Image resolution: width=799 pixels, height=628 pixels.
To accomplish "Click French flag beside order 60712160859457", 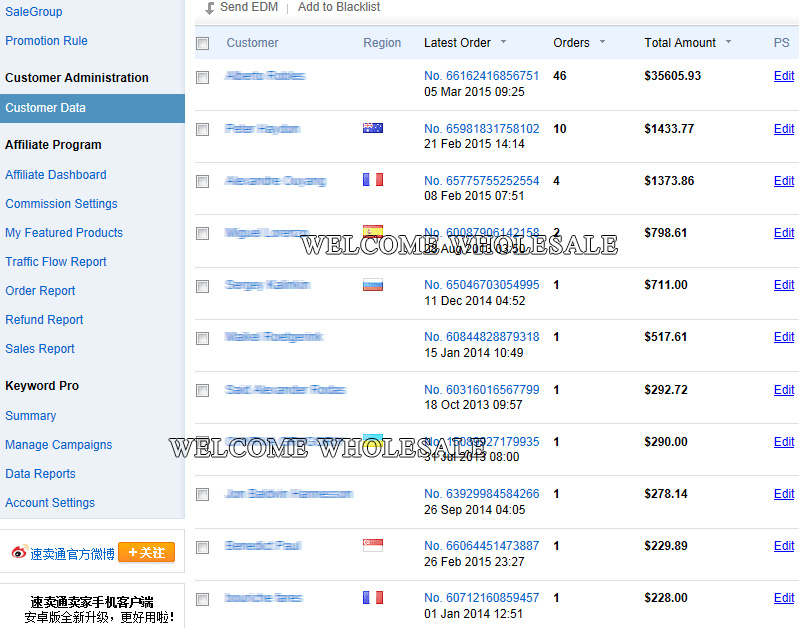I will [372, 597].
